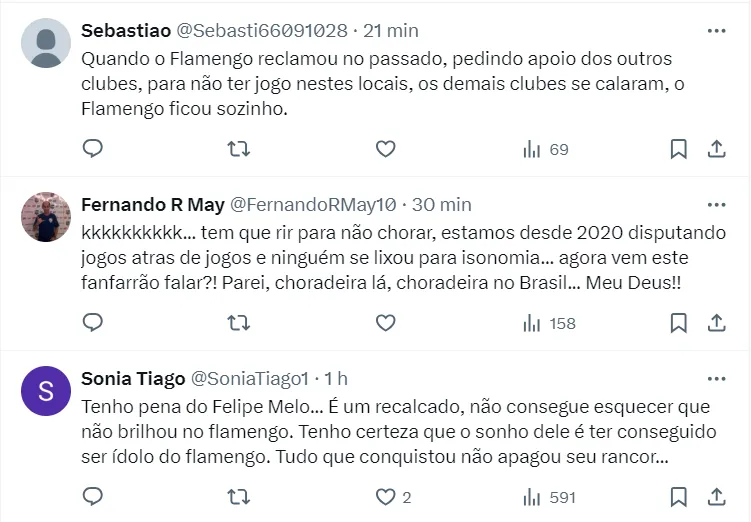Click the Sebastiao display name
Screen dimensions: 751x522
click(x=125, y=31)
